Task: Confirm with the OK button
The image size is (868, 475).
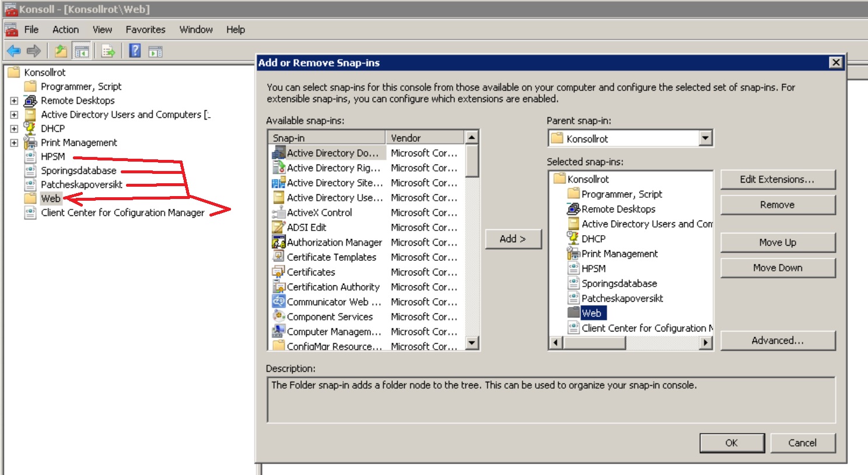Action: click(x=732, y=443)
